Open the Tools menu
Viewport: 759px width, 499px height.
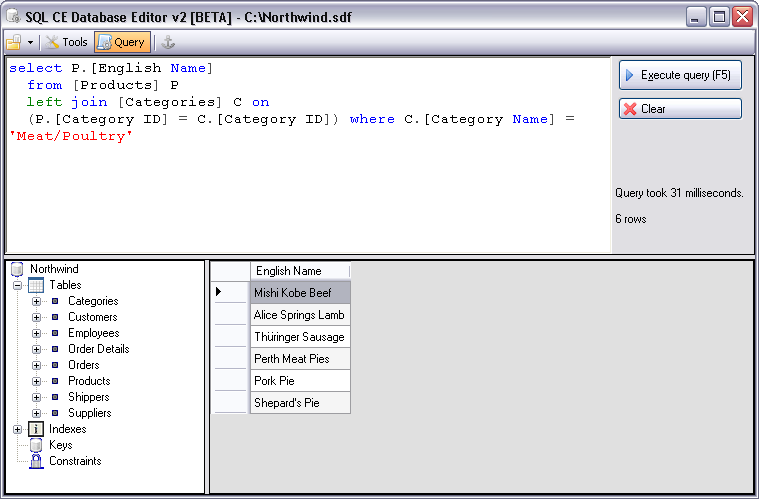[66, 43]
